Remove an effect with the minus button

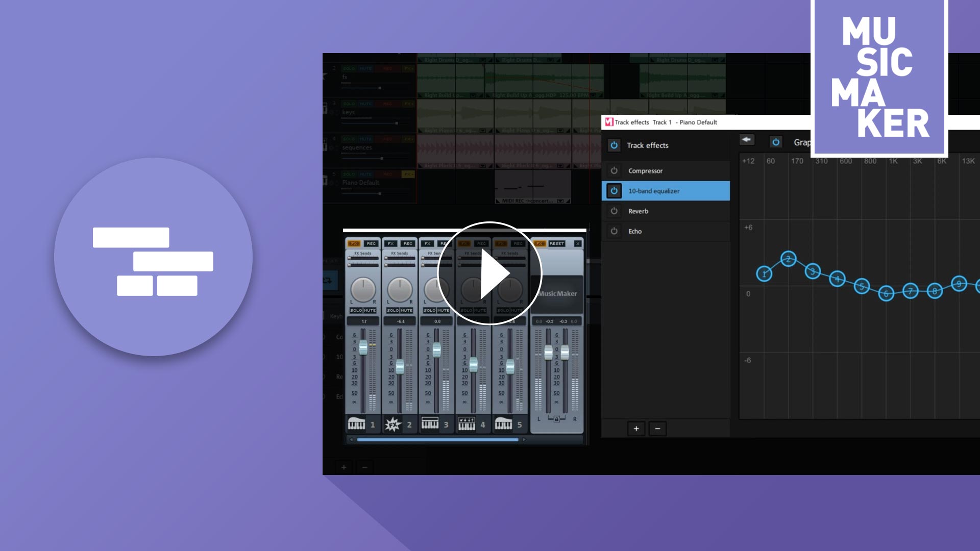[657, 429]
